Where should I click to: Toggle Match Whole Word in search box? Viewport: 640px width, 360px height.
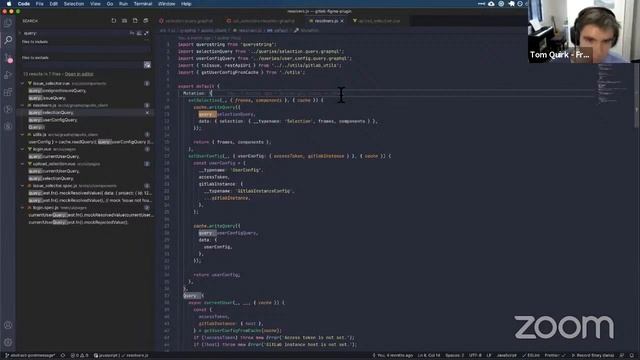pos(139,33)
